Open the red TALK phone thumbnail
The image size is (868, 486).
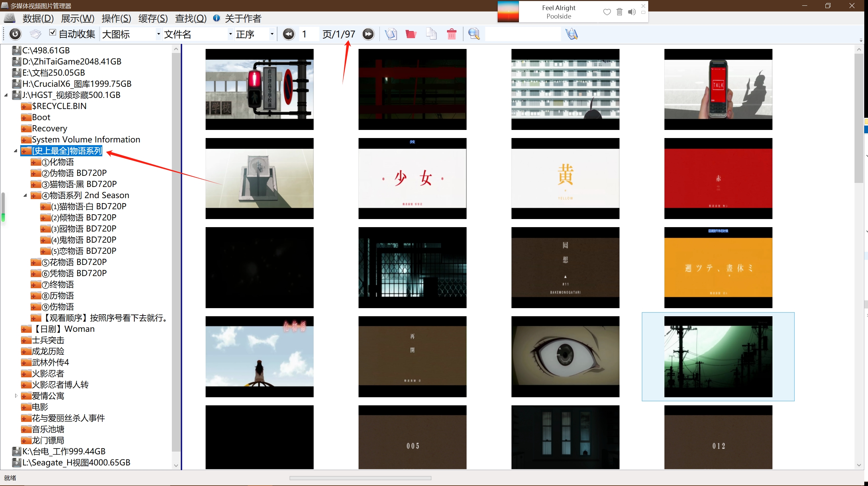click(x=718, y=89)
